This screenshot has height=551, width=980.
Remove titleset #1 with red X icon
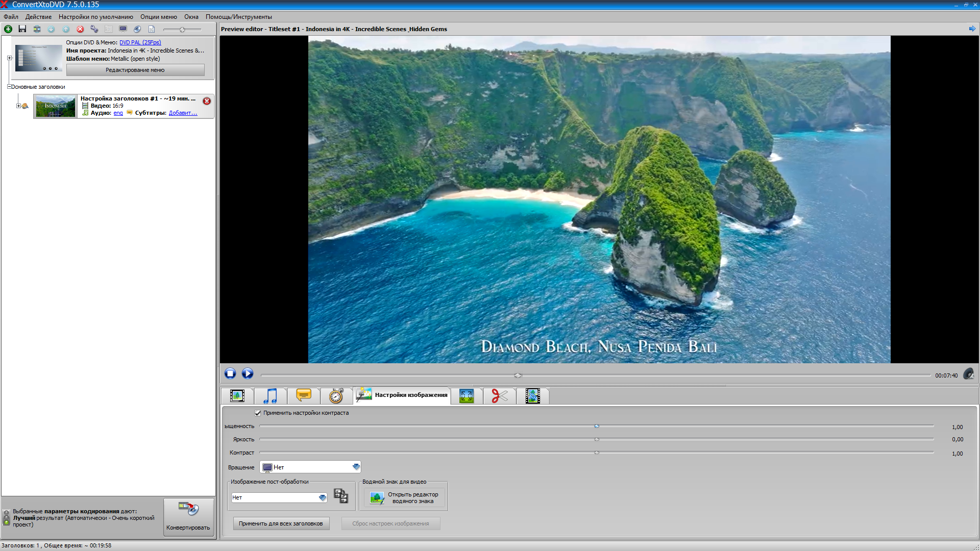pyautogui.click(x=207, y=101)
